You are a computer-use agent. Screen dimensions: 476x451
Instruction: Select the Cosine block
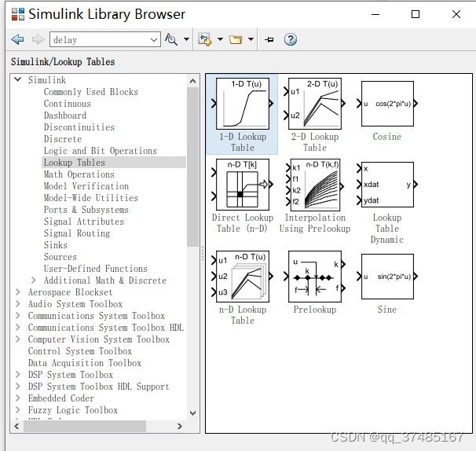[x=386, y=110]
